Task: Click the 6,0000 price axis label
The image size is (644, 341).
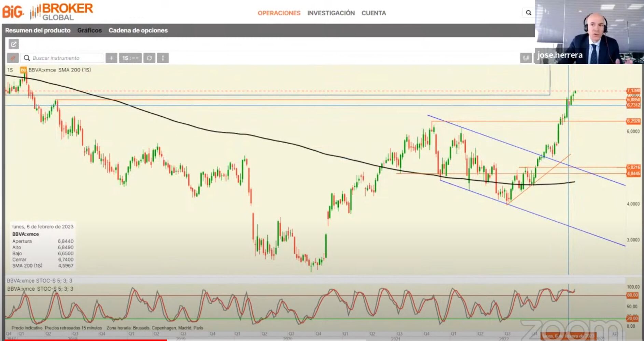Action: click(633, 132)
